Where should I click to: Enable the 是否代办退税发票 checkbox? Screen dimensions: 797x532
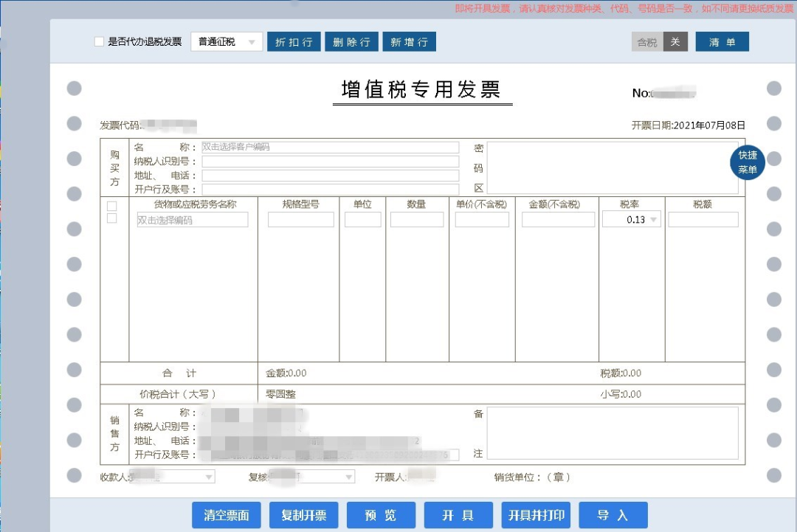tap(99, 42)
